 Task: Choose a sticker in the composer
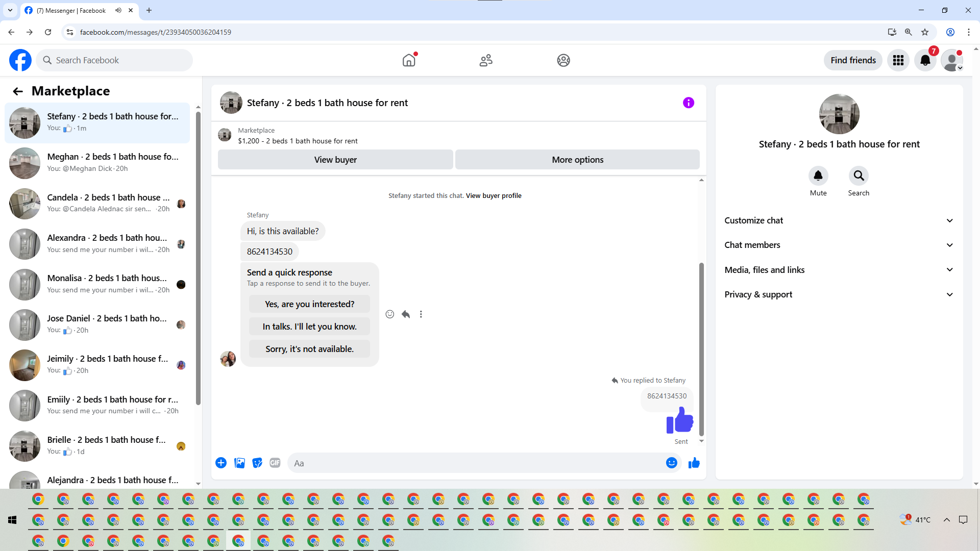(x=257, y=463)
